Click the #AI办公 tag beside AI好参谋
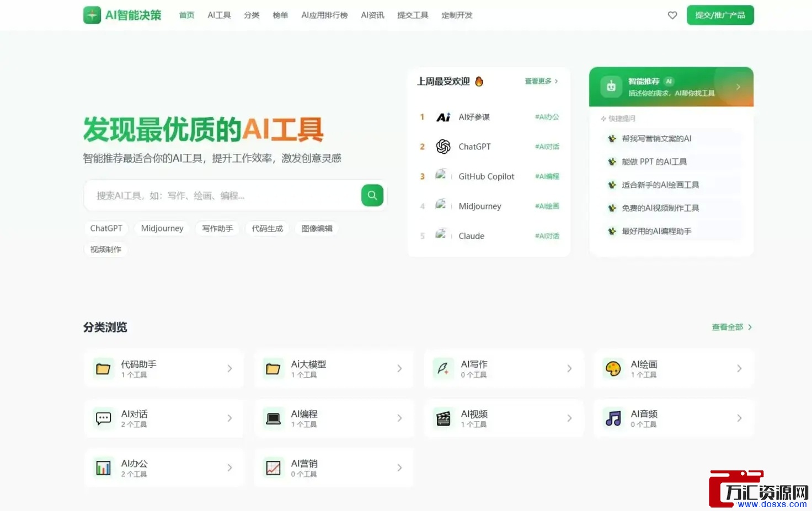The width and height of the screenshot is (812, 511). tap(547, 117)
